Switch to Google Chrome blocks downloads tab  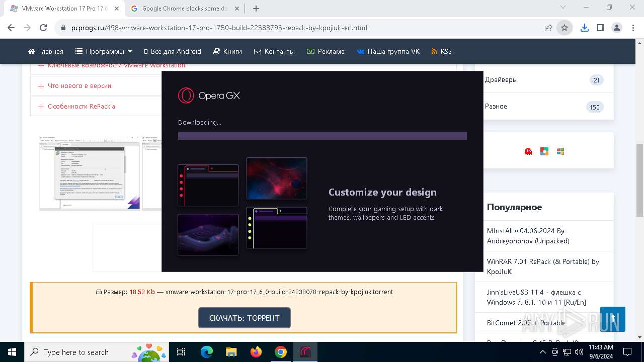[x=186, y=8]
